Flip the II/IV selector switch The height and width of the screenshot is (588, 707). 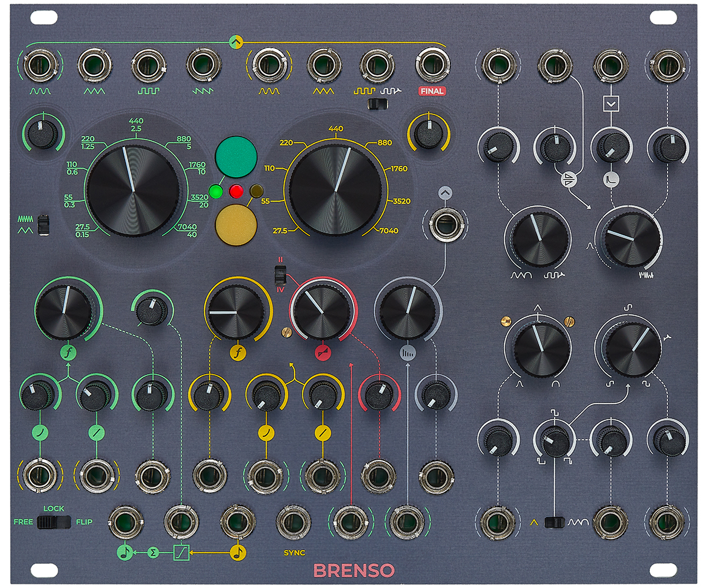281,275
